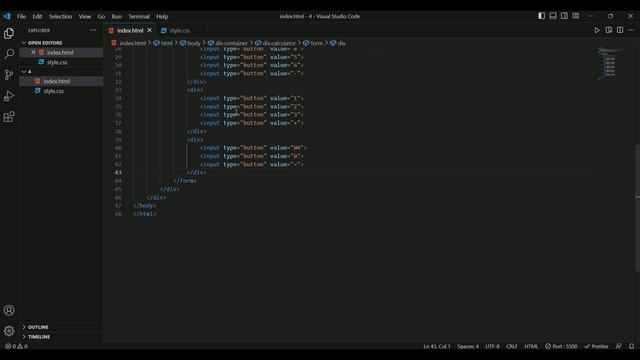Toggle the bottom panel layout icon
This screenshot has width=640, height=360.
coord(553,16)
